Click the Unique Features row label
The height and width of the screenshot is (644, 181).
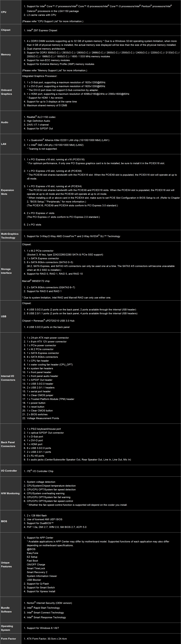coord(6,564)
